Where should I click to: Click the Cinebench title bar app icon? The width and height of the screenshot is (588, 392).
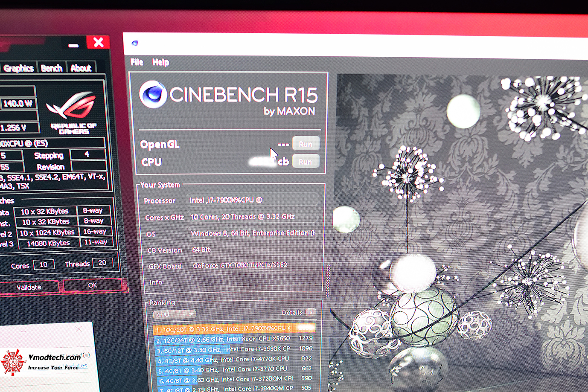pyautogui.click(x=135, y=43)
